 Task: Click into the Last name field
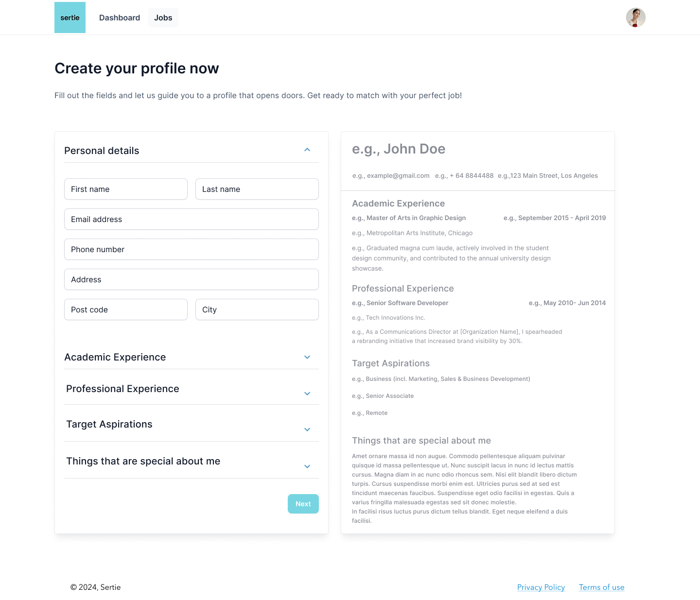point(257,189)
